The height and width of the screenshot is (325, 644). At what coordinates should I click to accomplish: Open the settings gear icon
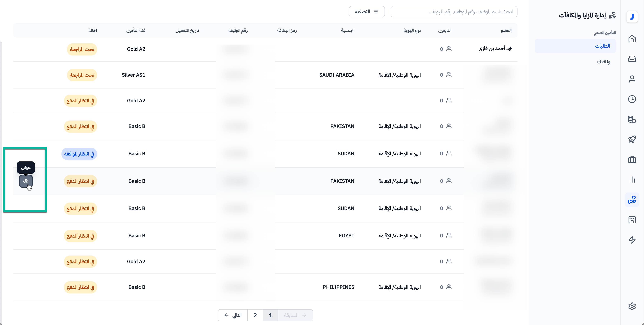point(632,306)
